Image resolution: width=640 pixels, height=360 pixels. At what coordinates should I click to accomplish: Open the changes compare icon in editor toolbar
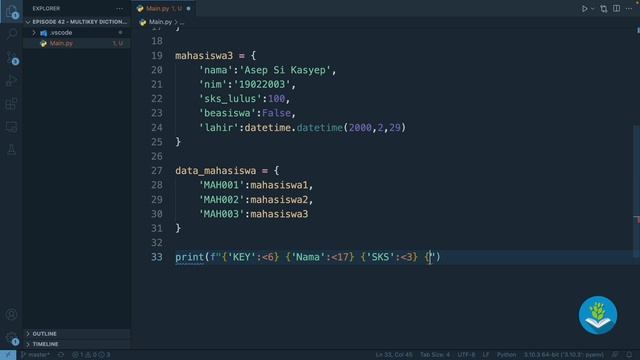tap(603, 9)
